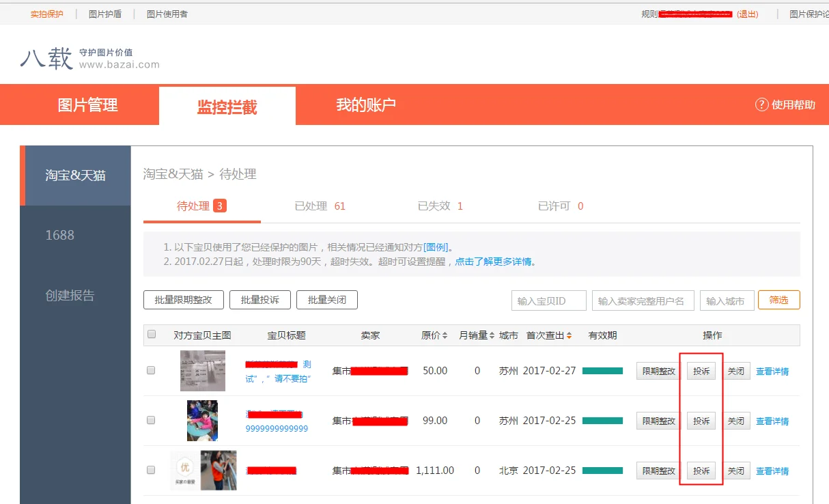Click 筛选 filter button
This screenshot has width=829, height=504.
tap(778, 300)
